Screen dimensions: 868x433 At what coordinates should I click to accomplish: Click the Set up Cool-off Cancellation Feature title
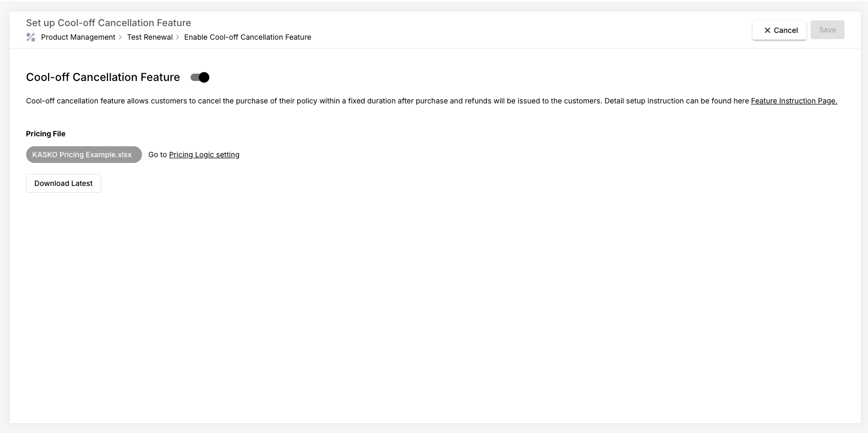point(109,23)
